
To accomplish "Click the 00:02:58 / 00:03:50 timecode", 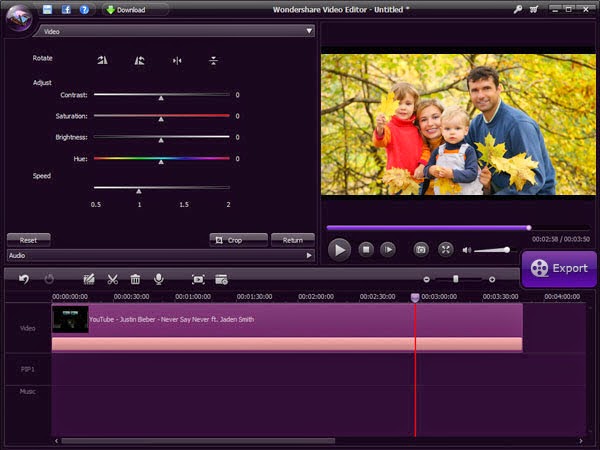I will tap(561, 239).
